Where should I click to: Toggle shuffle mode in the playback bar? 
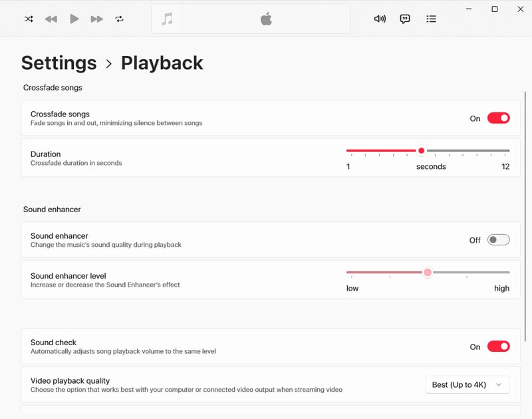[x=29, y=19]
